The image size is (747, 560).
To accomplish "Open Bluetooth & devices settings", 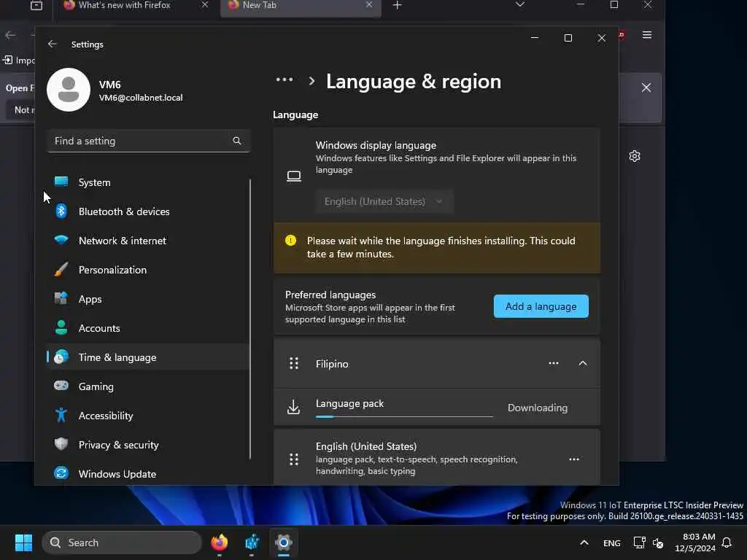I will tap(148, 211).
